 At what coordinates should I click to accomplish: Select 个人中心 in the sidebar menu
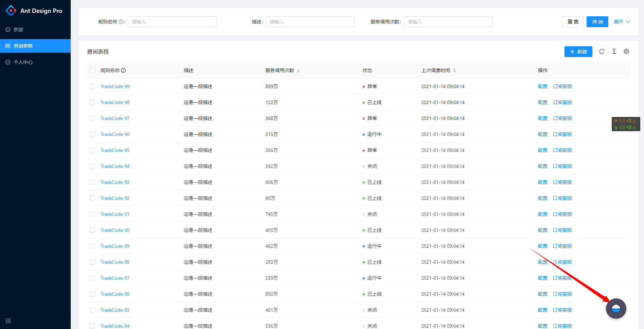tap(23, 62)
